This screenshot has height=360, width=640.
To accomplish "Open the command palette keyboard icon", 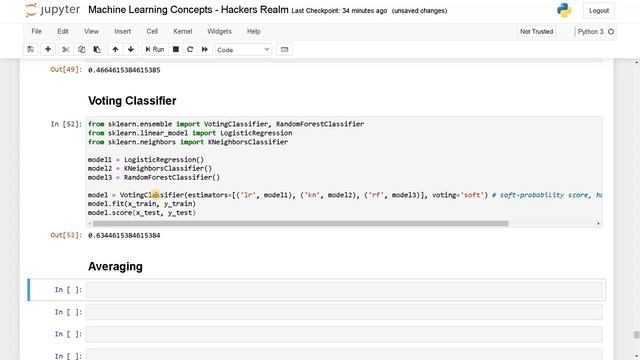I will point(284,49).
